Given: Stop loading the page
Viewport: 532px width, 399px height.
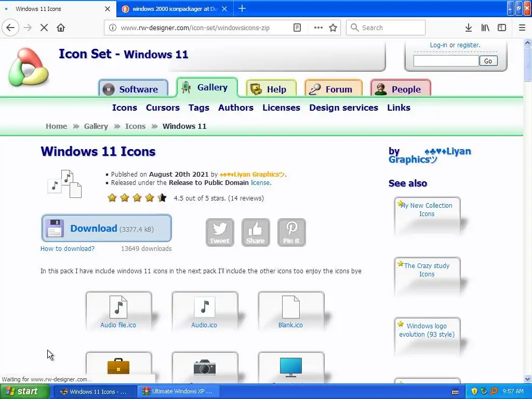Looking at the screenshot, I should click(x=44, y=28).
